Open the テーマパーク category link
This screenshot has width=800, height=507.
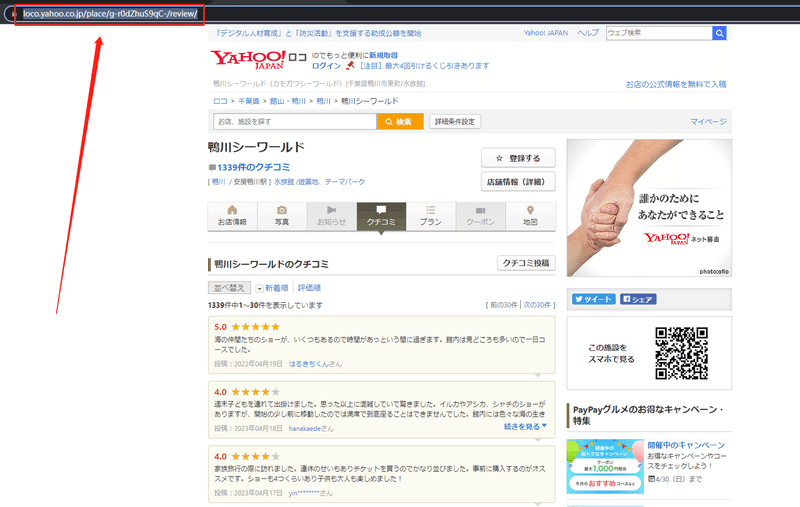[345, 182]
